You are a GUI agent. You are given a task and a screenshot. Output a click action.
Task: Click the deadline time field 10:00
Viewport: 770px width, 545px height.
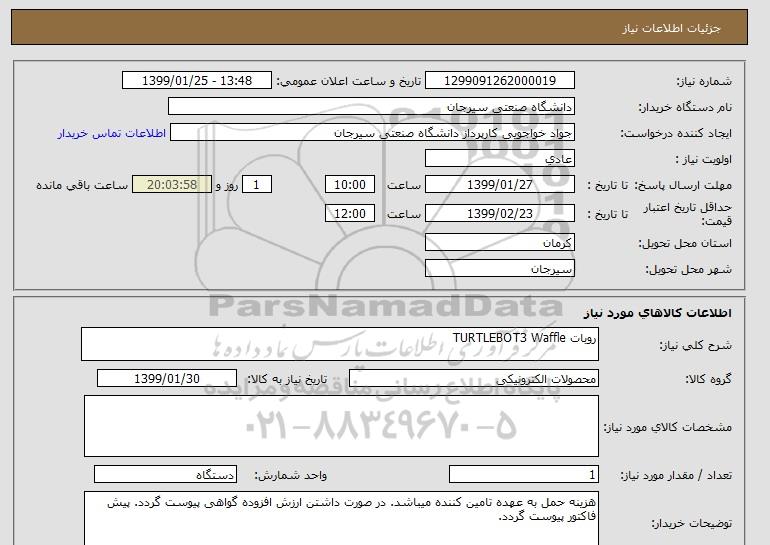click(350, 185)
